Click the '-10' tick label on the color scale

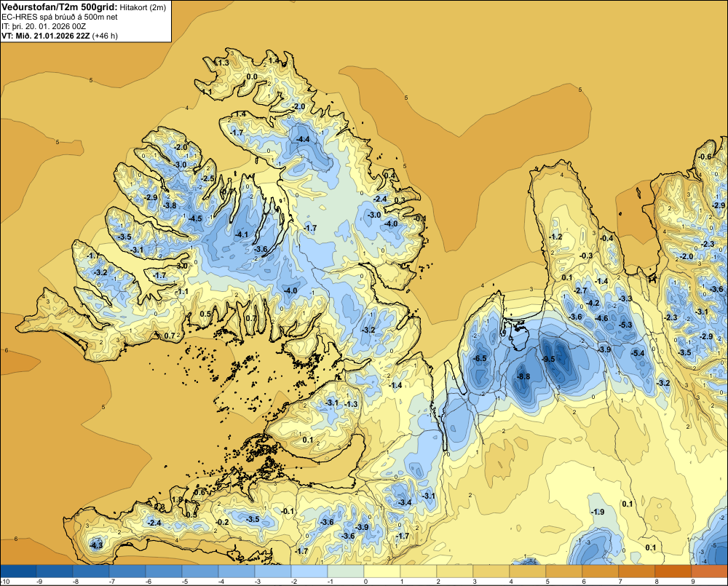[5, 582]
